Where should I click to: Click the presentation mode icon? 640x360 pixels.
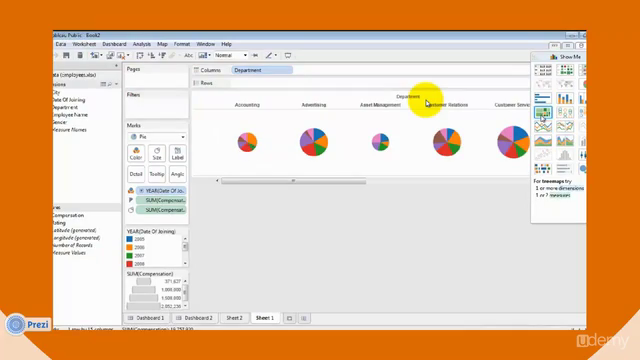[288, 55]
